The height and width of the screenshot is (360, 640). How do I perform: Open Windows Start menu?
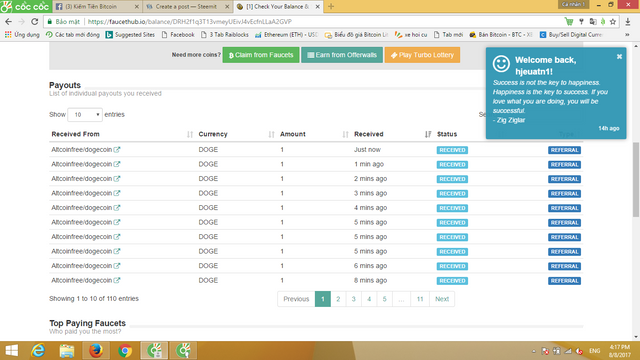point(11,351)
